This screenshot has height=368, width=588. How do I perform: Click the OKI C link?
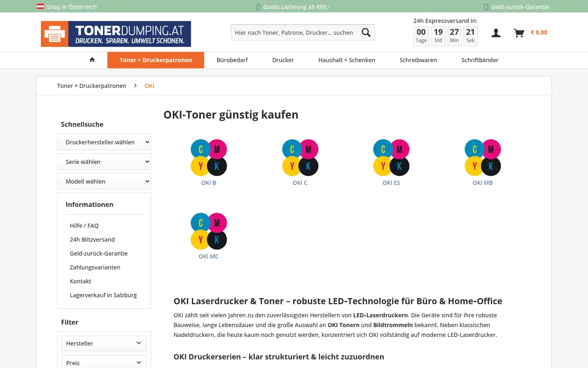(x=300, y=183)
